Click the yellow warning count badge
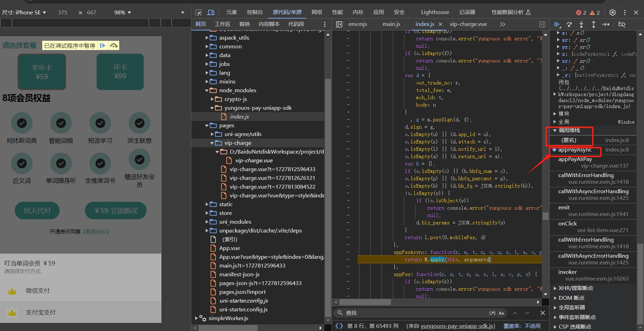 point(595,13)
